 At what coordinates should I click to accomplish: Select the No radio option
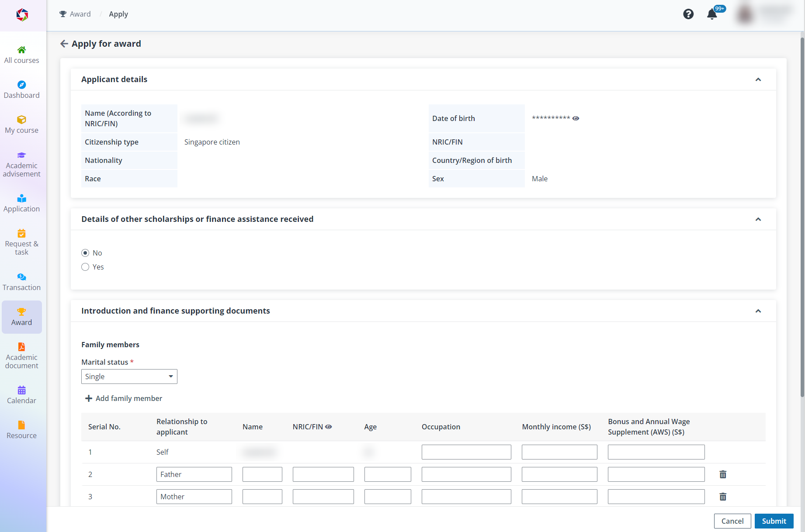coord(85,253)
